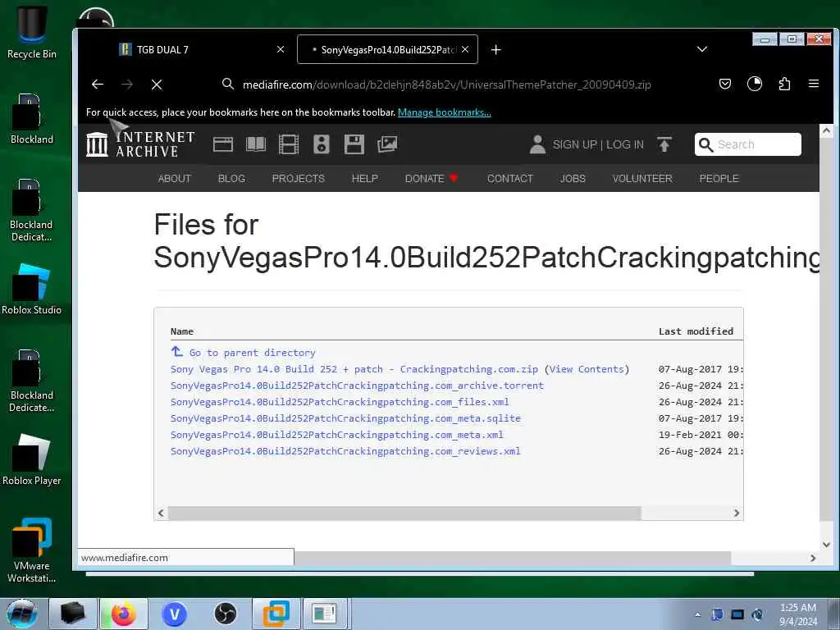840x630 pixels.
Task: Open the PEOPLE menu item
Action: click(x=719, y=178)
